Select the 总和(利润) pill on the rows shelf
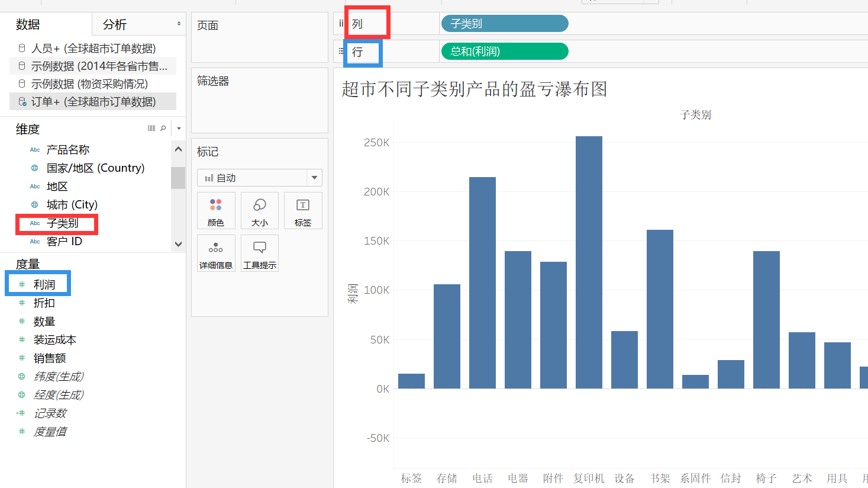This screenshot has height=488, width=868. coord(505,52)
